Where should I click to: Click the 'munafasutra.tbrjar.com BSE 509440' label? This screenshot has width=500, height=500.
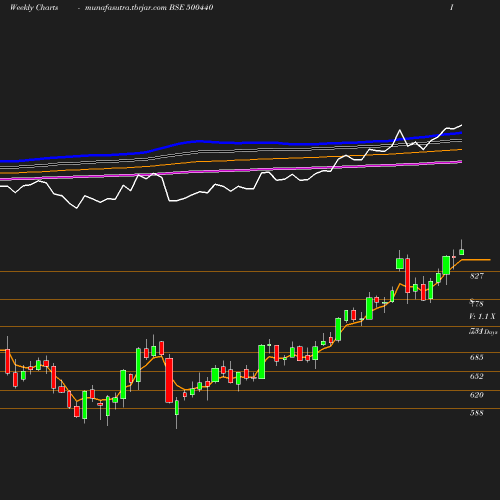point(149,7)
